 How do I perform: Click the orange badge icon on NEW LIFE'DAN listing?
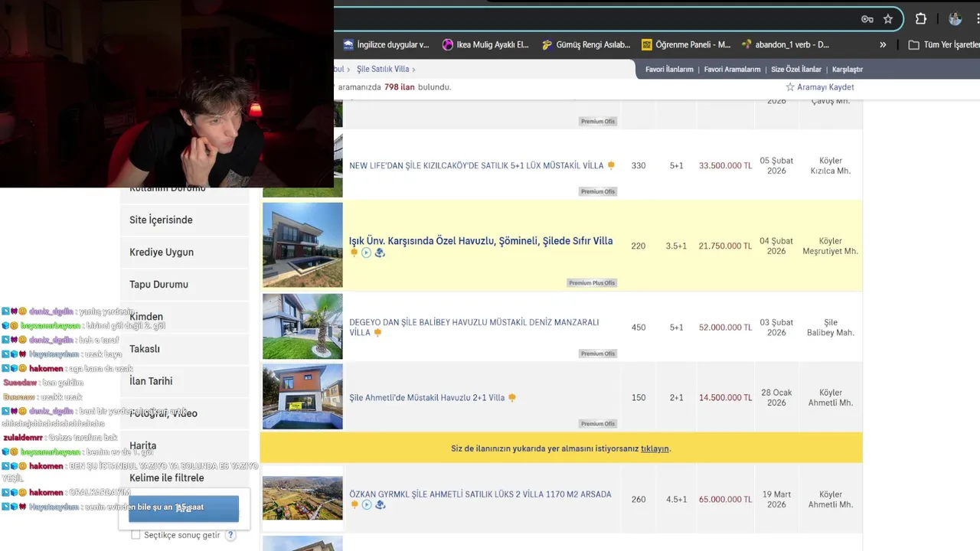coord(611,165)
